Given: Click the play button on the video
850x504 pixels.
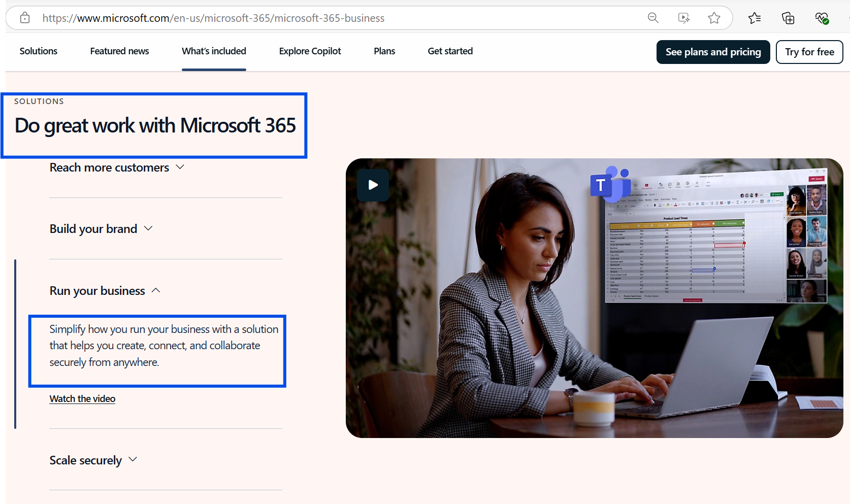Looking at the screenshot, I should [373, 185].
